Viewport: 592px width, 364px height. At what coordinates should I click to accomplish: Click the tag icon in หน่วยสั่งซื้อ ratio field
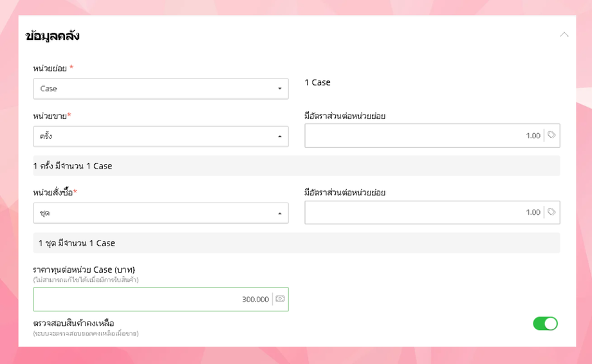[551, 212]
